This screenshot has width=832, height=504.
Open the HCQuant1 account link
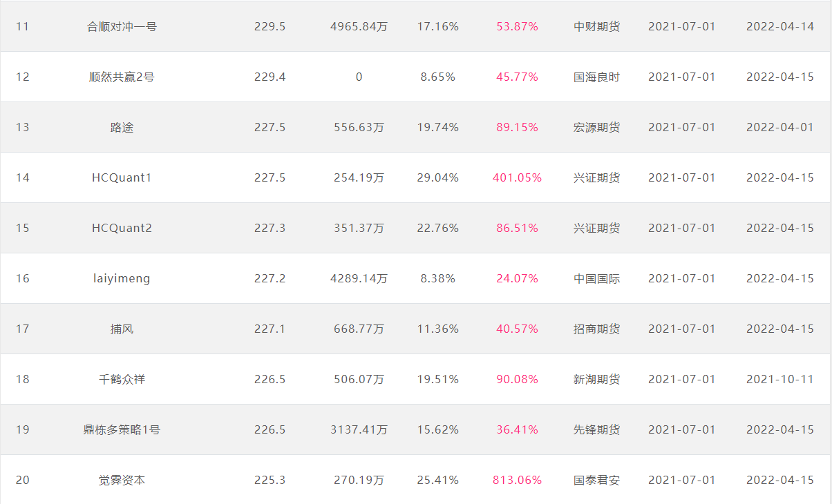click(x=122, y=177)
